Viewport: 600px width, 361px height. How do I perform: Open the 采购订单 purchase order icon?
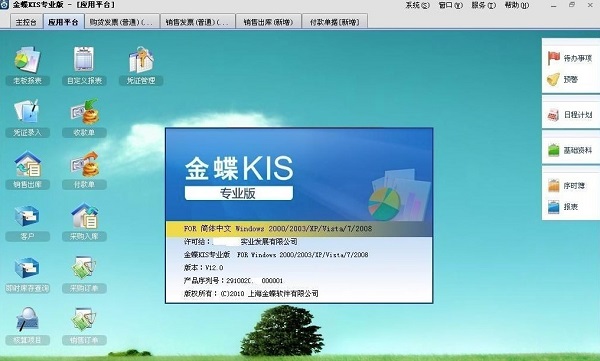coord(84,274)
